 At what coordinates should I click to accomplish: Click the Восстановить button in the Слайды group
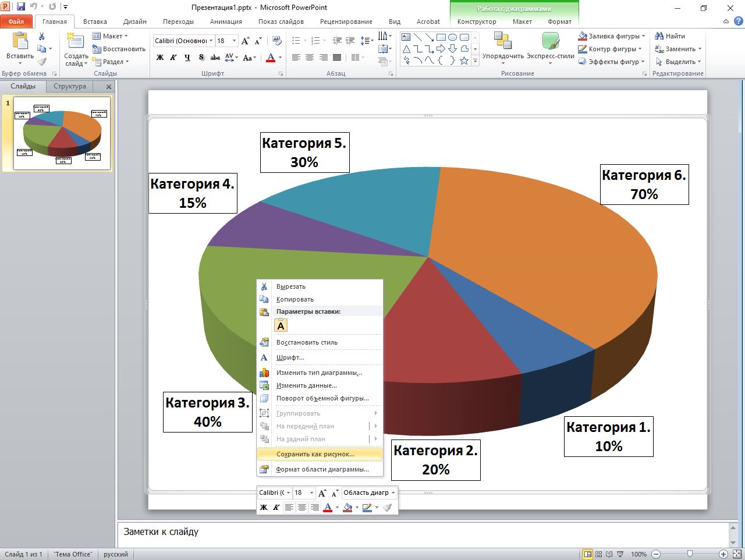click(x=119, y=49)
